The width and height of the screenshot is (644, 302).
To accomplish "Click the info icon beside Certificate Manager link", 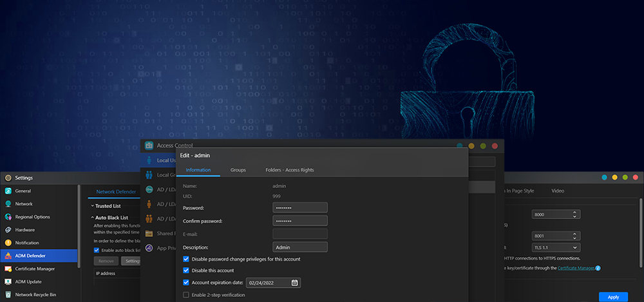I will (x=598, y=267).
